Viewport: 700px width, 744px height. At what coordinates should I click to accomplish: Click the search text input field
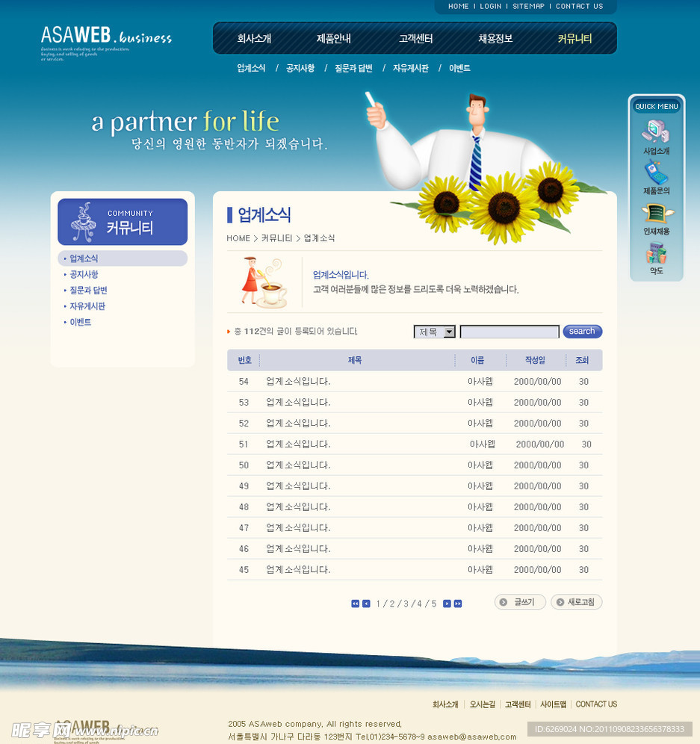[509, 332]
